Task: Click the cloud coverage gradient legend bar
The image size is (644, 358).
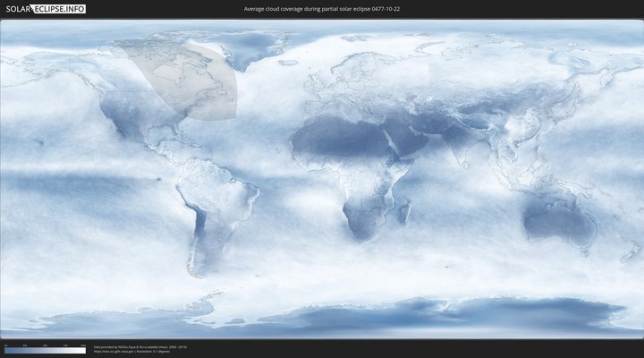Action: [45, 351]
